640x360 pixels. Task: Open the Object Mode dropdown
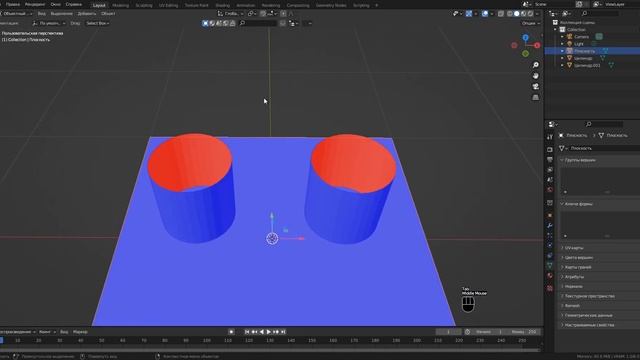point(17,13)
